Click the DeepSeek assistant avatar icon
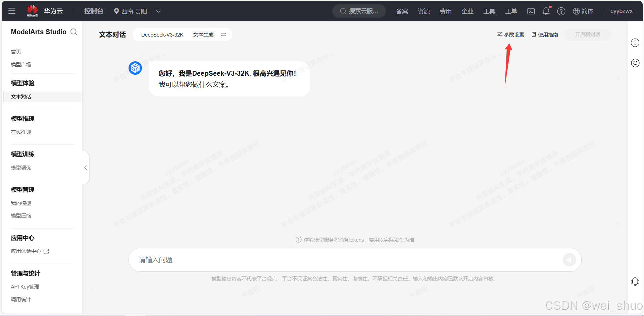 click(135, 68)
